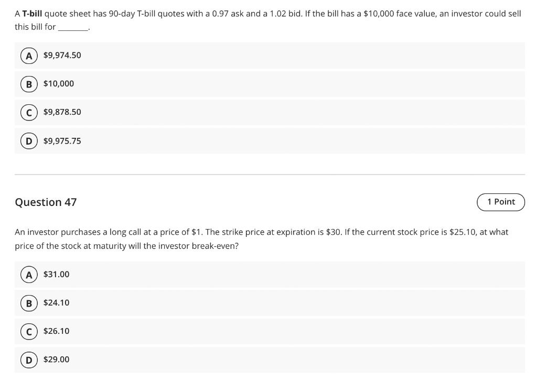Select answer C $26.10
The height and width of the screenshot is (392, 537).
pos(56,331)
